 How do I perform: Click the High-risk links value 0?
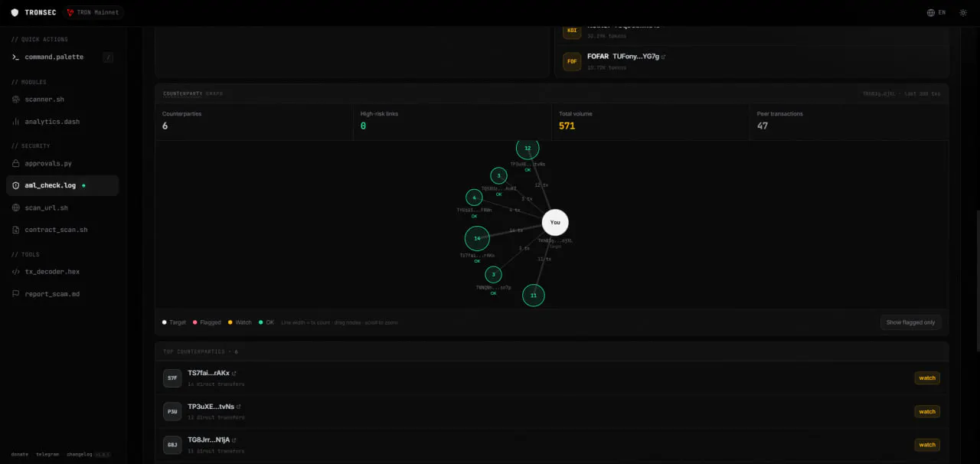tap(364, 126)
